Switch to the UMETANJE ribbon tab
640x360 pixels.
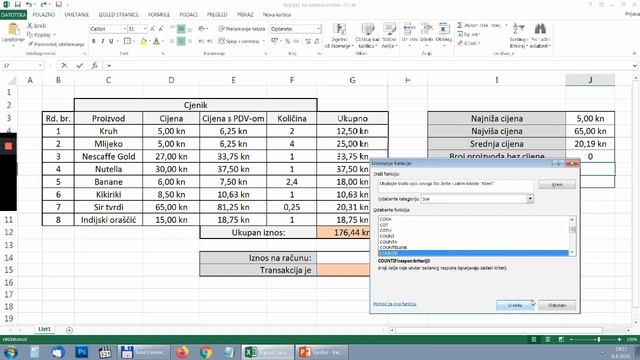coord(77,15)
